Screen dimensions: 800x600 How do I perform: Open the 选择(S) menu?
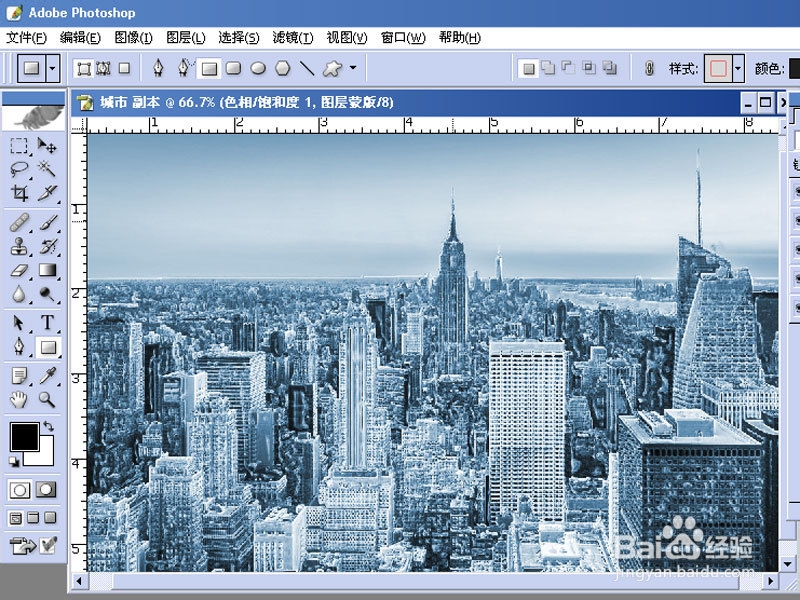(x=239, y=38)
